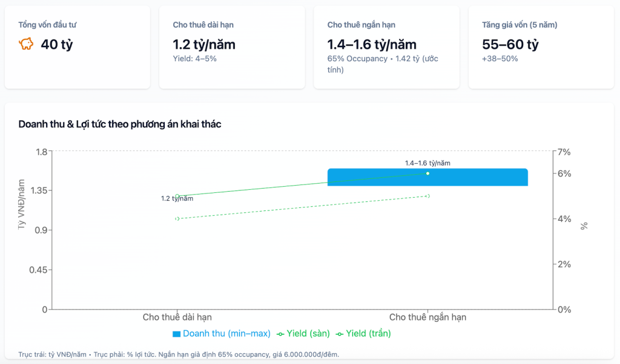Screen dimensions: 620x364
Task: Toggle the Doanh thu (min–max) legend label
Action: [226, 333]
